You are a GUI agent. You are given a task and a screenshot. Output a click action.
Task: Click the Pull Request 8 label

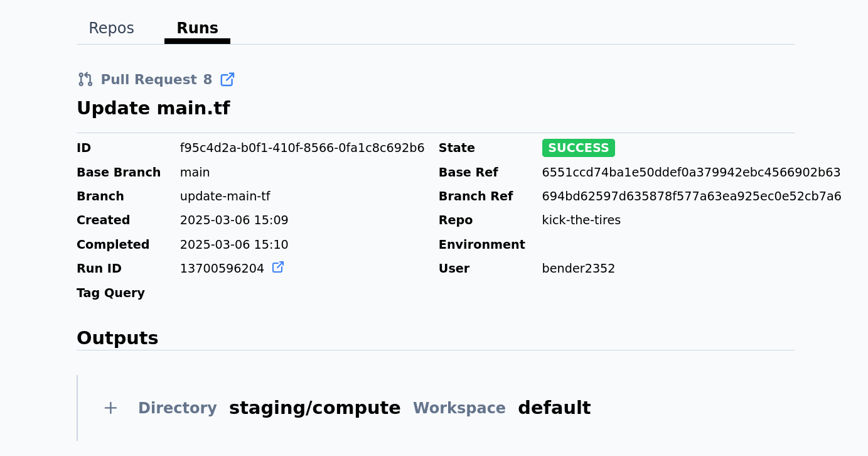(156, 80)
